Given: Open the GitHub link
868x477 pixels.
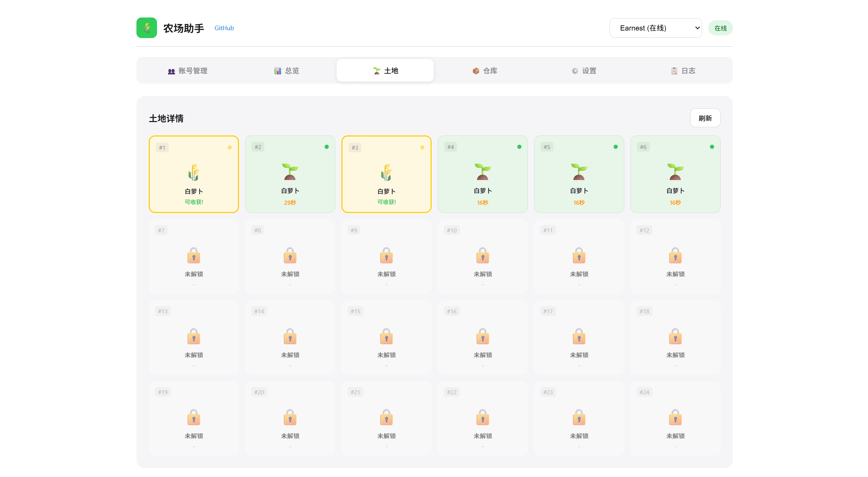Looking at the screenshot, I should click(x=224, y=28).
